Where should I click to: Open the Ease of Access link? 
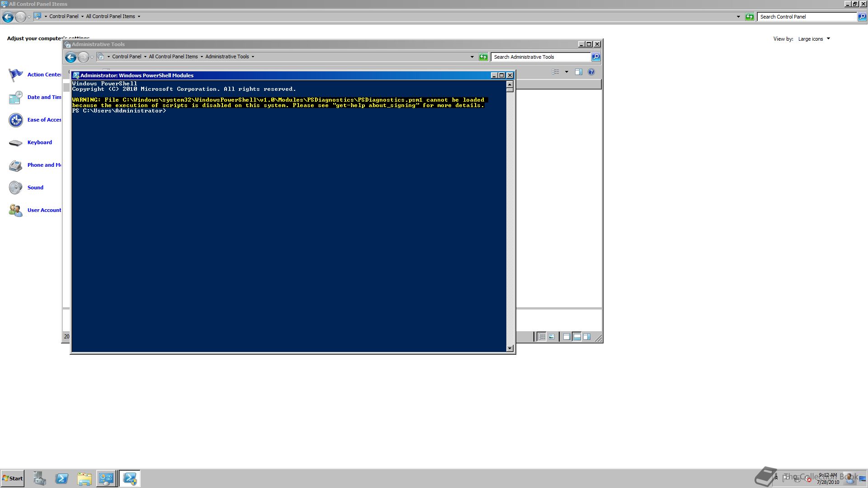pyautogui.click(x=44, y=120)
